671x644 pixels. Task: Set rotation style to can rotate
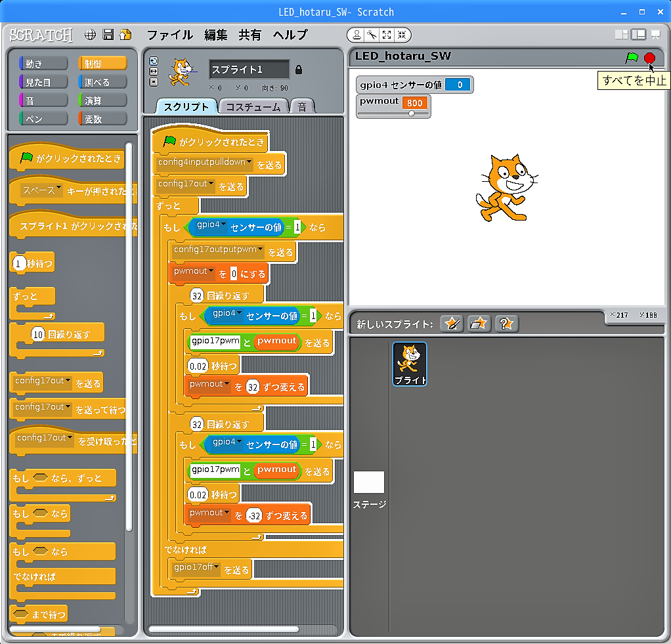tap(154, 61)
